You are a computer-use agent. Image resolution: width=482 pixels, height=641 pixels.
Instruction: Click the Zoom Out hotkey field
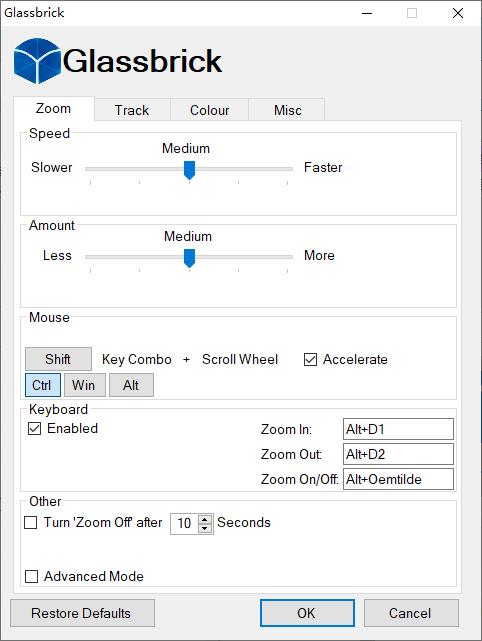398,454
